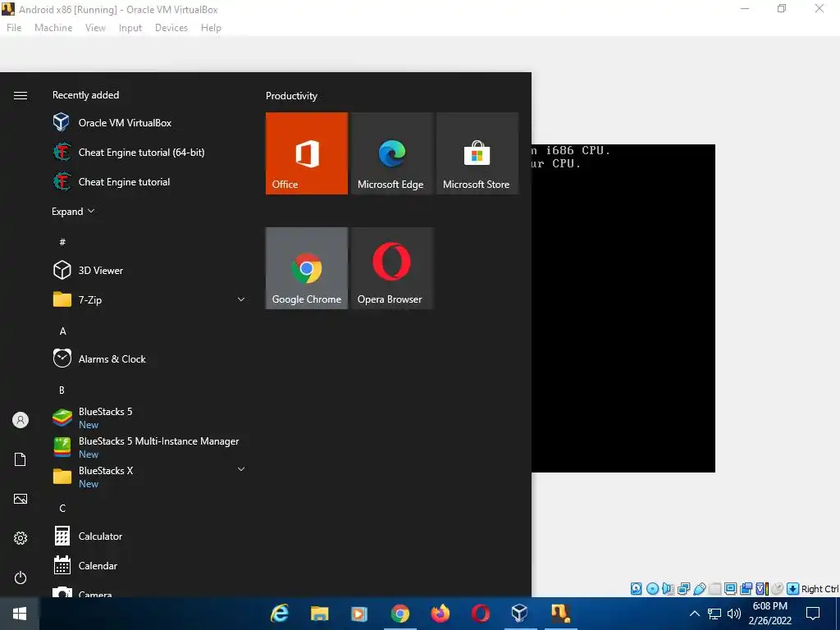Click the Office tile
The width and height of the screenshot is (840, 630).
(307, 153)
